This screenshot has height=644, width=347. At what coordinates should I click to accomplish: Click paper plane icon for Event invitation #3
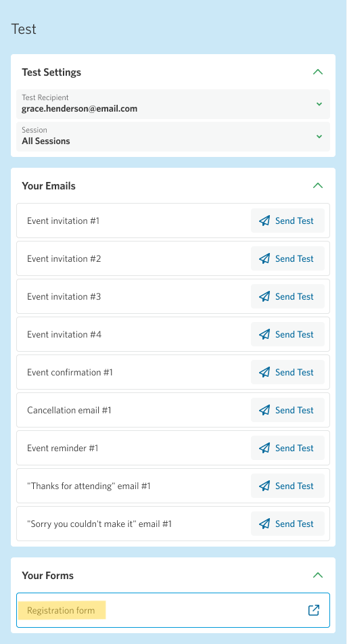264,296
